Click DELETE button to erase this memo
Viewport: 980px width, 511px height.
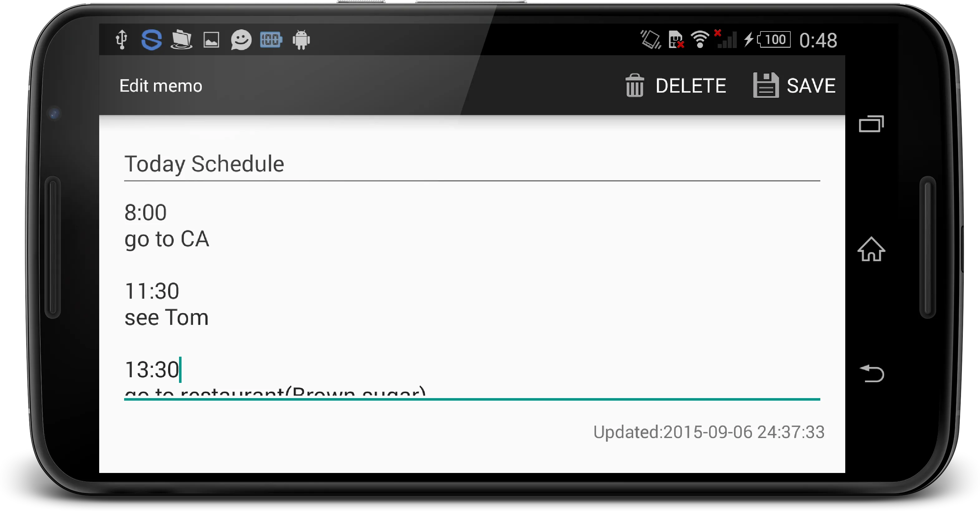pos(675,85)
